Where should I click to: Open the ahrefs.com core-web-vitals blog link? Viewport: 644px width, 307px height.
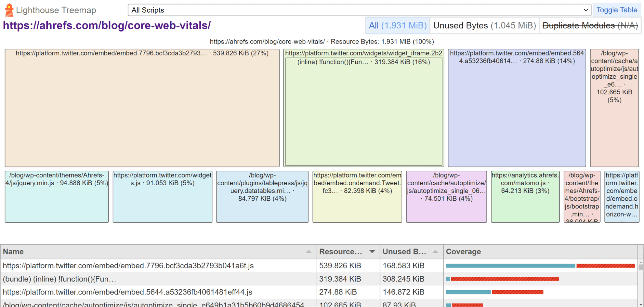pos(106,25)
